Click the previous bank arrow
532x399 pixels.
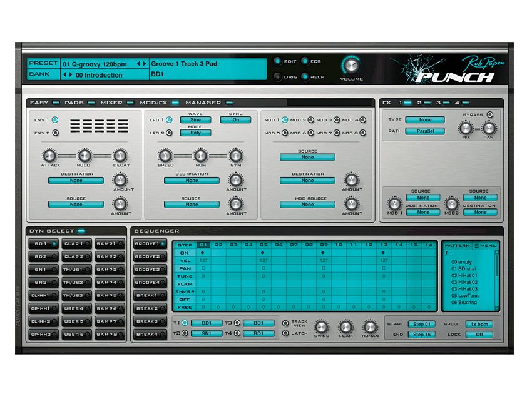pos(65,74)
